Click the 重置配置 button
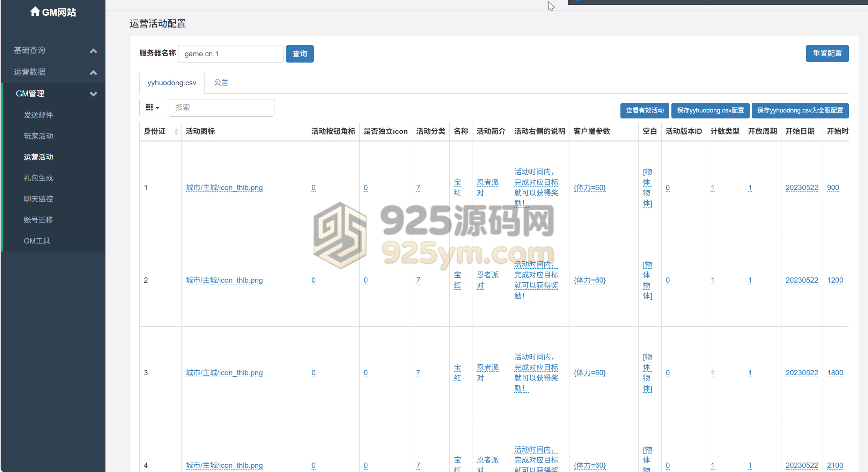 [x=827, y=53]
